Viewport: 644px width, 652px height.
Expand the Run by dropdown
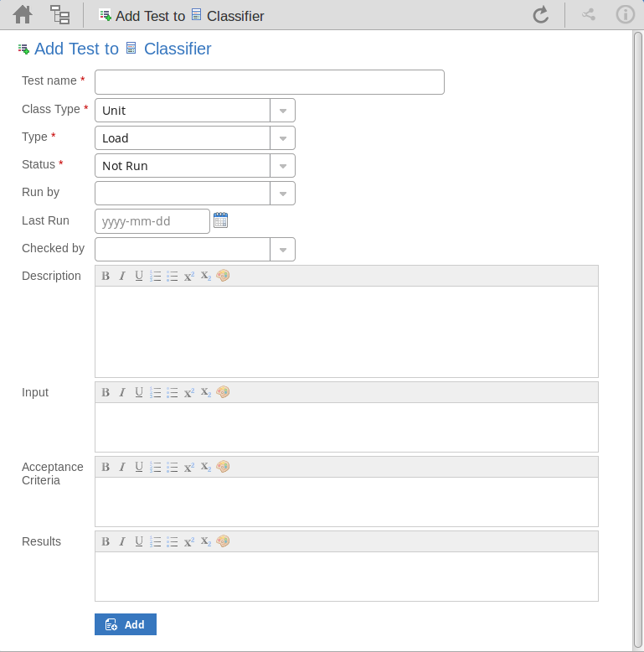(282, 194)
